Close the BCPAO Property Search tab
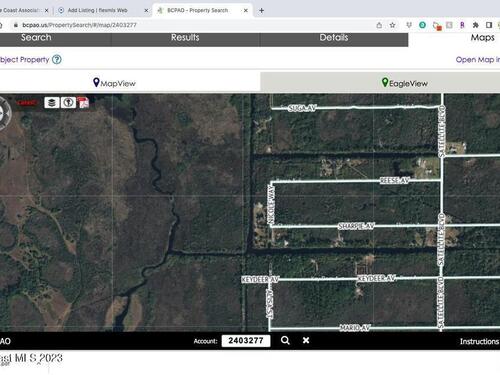This screenshot has height=375, width=500. 246,11
